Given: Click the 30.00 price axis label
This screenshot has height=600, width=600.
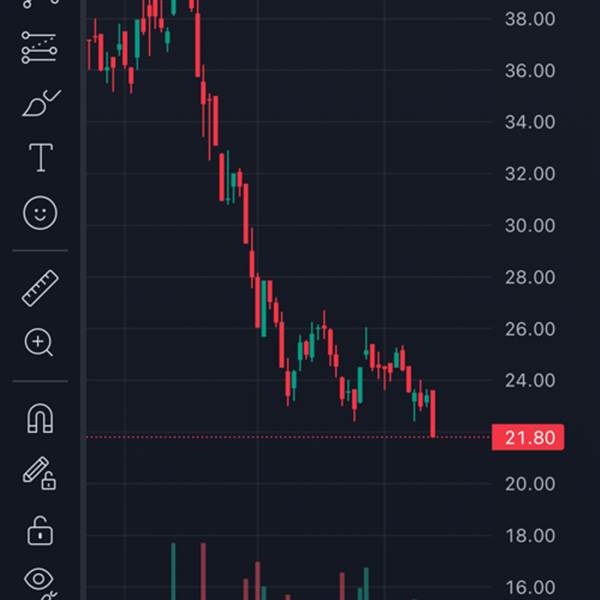Looking at the screenshot, I should 530,225.
